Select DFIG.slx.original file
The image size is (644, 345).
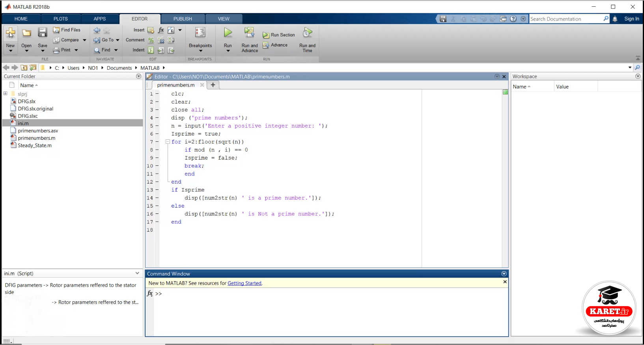(35, 109)
